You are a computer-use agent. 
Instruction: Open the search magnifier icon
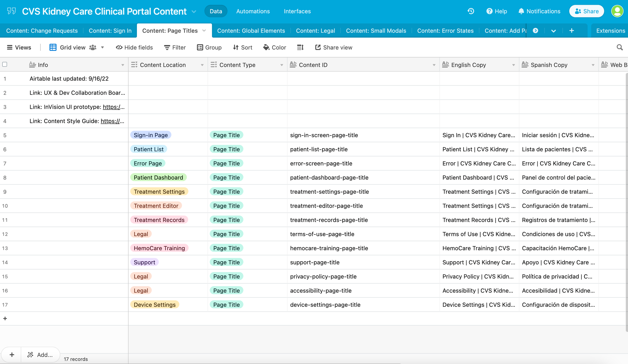[619, 47]
